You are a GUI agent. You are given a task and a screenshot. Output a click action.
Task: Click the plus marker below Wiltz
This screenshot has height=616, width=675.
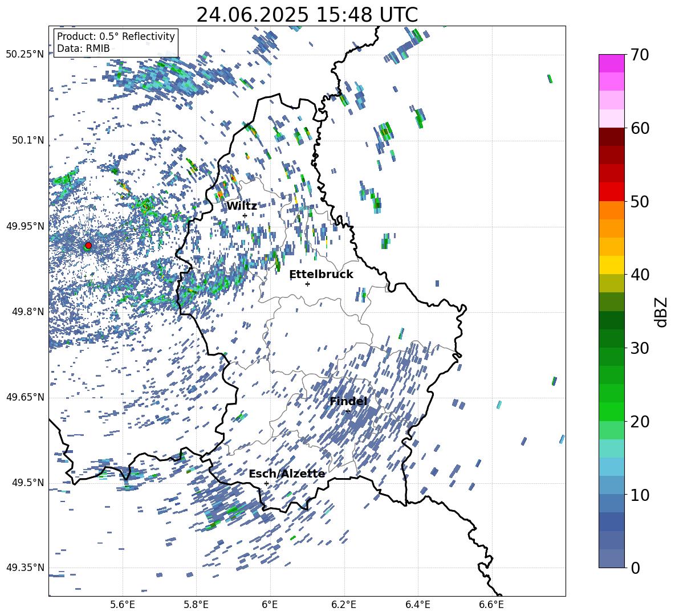[x=245, y=215]
